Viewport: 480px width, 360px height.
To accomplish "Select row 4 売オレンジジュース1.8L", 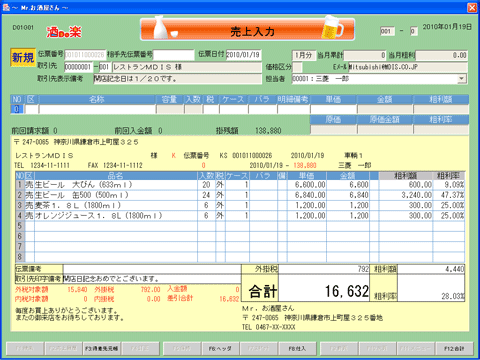I will tap(240, 216).
